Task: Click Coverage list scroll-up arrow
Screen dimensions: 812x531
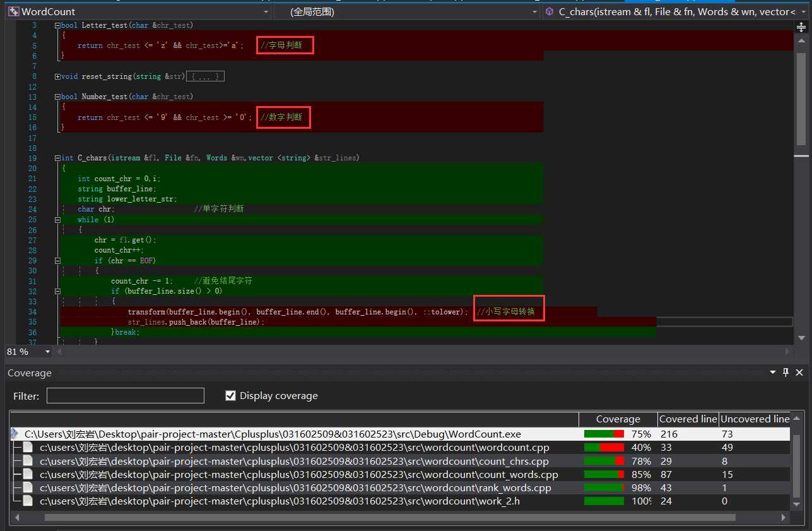Action: (797, 419)
